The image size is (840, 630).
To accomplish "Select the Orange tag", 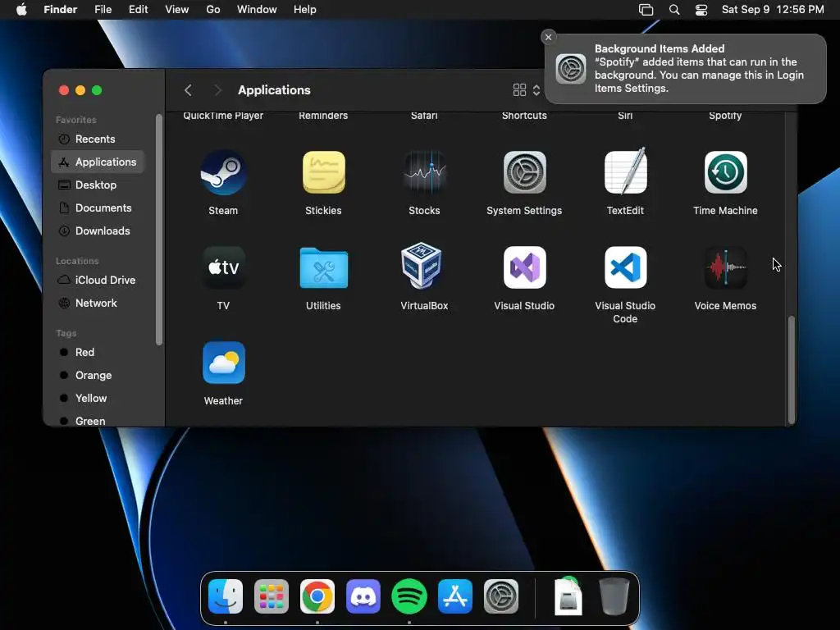I will [98, 376].
